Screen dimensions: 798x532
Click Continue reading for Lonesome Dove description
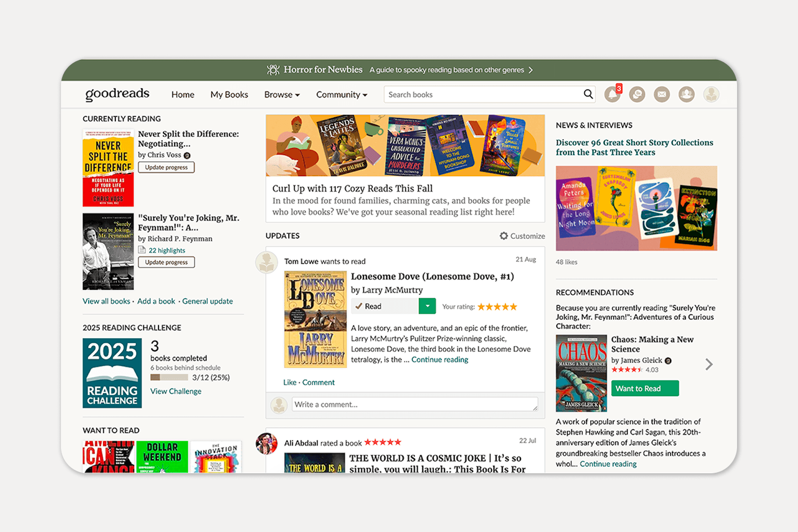pyautogui.click(x=440, y=360)
